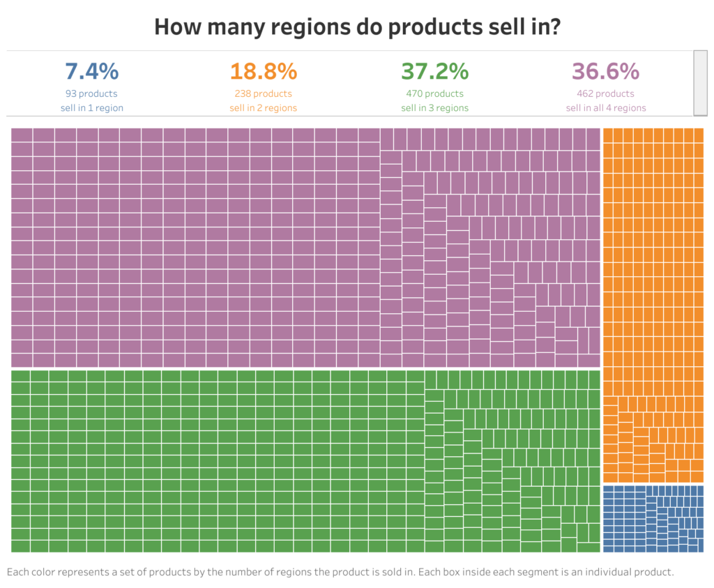Click the "sell in 3 regions" text

pyautogui.click(x=434, y=108)
